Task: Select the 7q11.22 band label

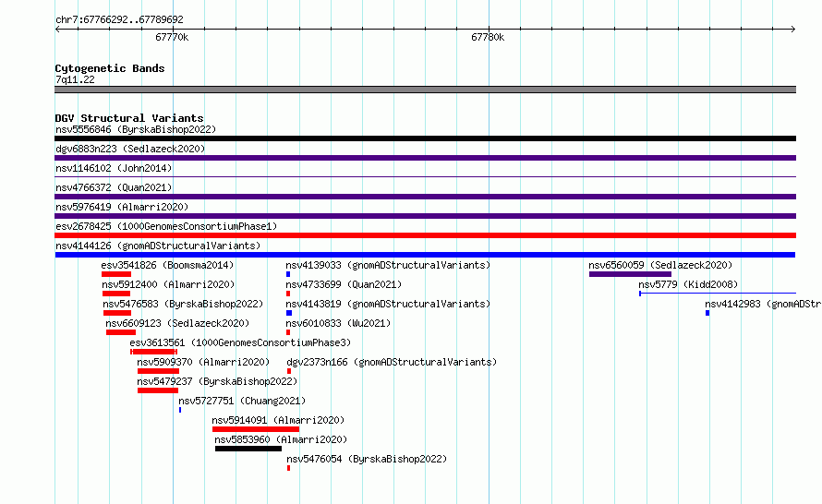Action: [75, 79]
